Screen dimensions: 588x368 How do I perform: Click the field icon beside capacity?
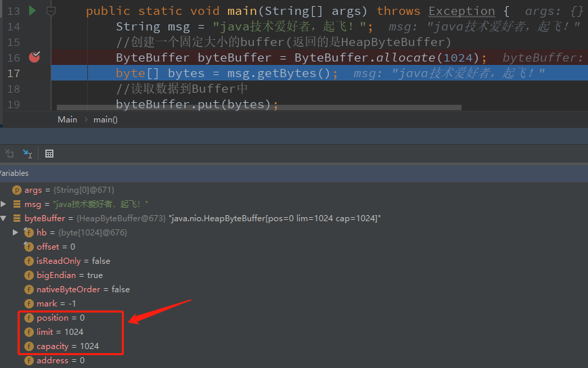(29, 346)
